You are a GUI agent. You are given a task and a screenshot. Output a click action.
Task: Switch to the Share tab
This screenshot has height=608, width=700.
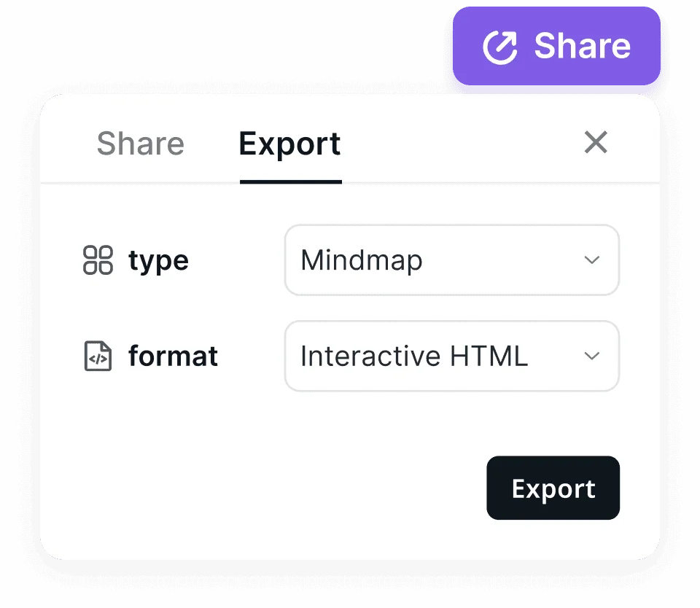[141, 144]
